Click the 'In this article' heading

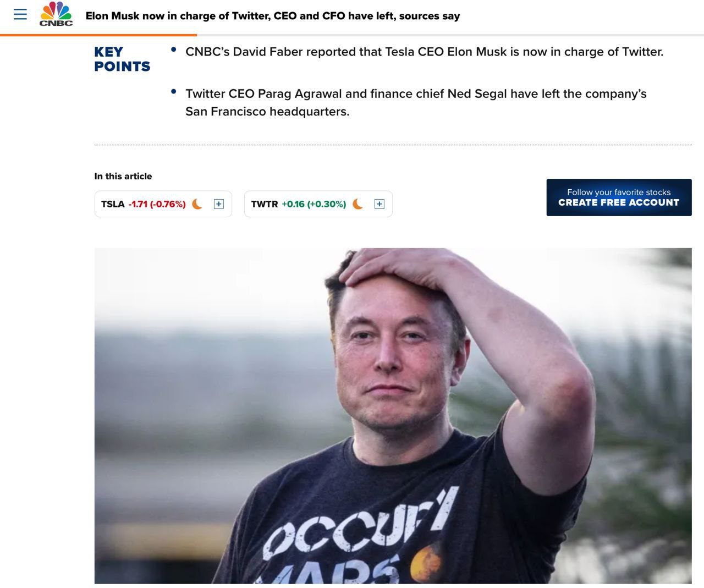(x=123, y=176)
